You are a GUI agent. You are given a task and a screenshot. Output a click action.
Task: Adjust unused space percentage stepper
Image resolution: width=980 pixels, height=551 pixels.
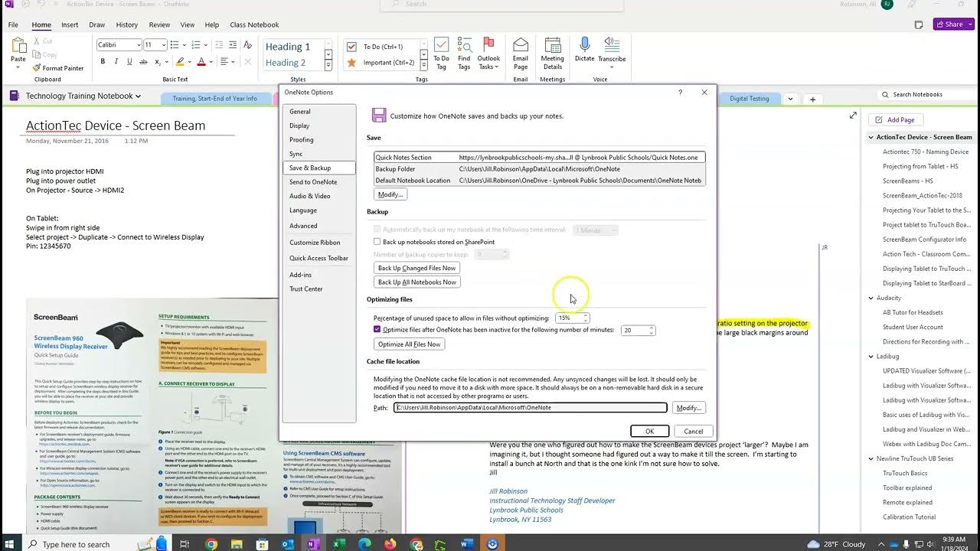coord(586,318)
